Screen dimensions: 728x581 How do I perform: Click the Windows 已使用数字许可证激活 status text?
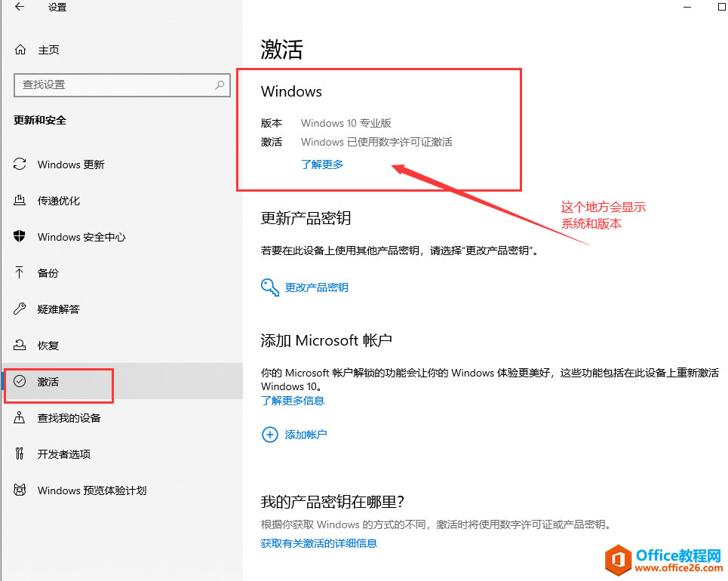376,142
